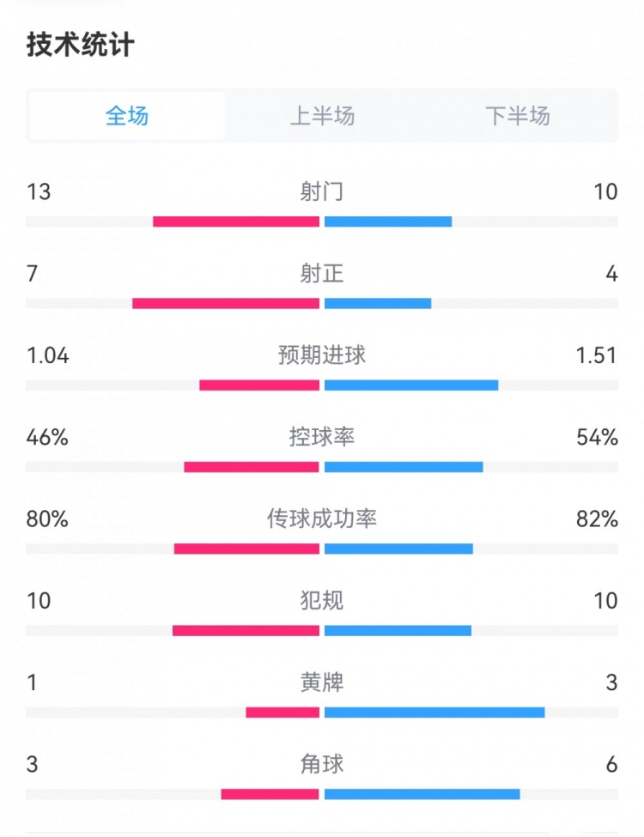Click the 控球率 stat label
Viewport: 644px width, 837px height.
[x=322, y=437]
